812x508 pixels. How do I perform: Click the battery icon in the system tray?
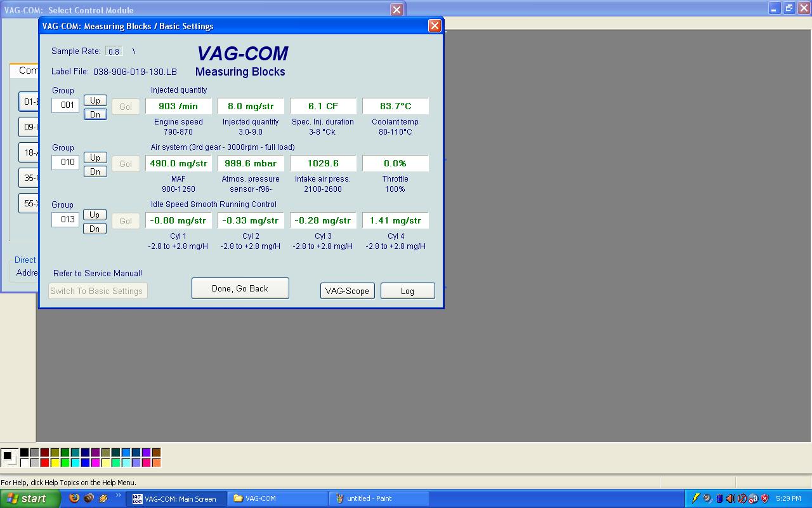click(x=719, y=498)
